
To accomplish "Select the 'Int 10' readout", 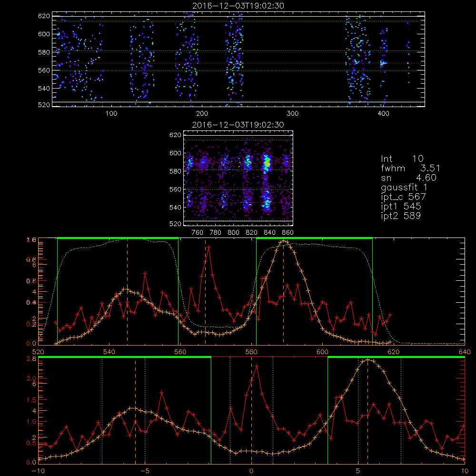I will pyautogui.click(x=402, y=159).
